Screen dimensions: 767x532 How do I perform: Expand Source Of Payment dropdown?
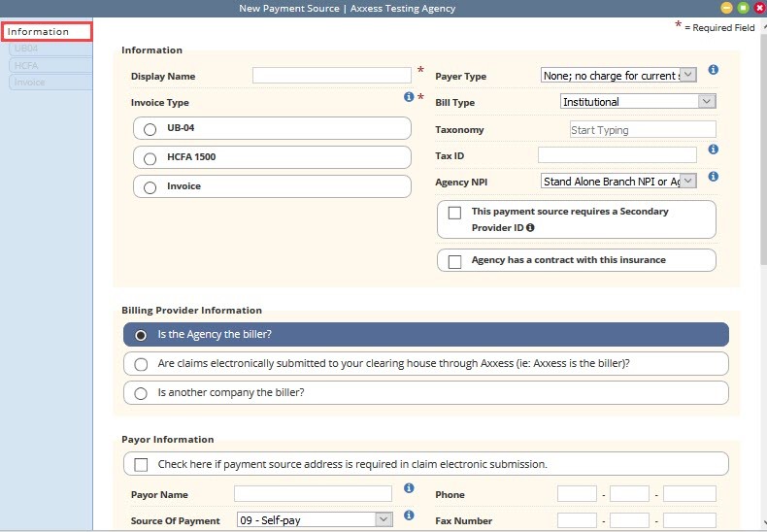click(314, 520)
